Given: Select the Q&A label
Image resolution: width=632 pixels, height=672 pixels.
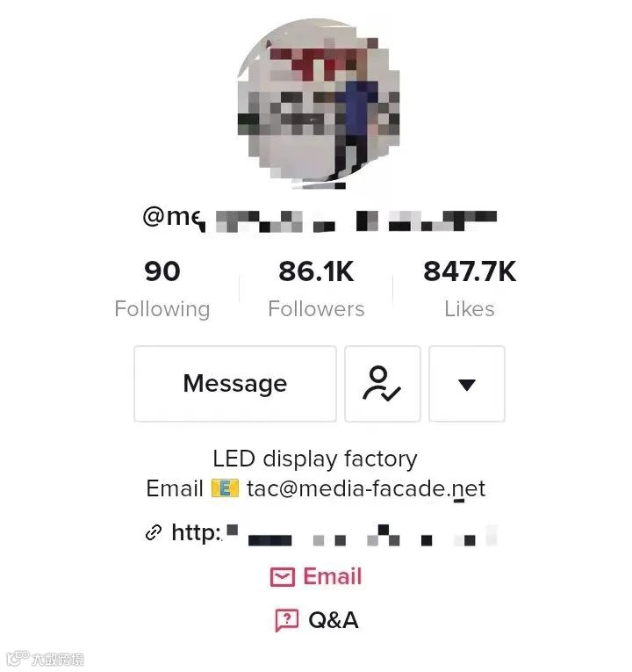Looking at the screenshot, I should (x=334, y=620).
